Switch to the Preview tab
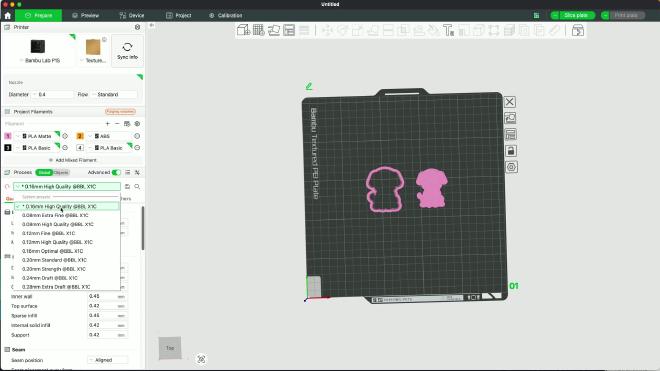This screenshot has width=660, height=371. pos(85,16)
